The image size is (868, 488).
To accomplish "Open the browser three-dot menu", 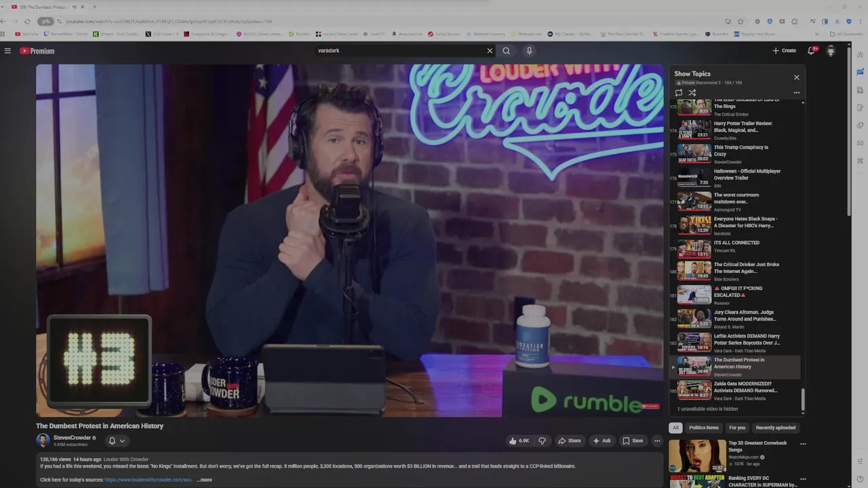I will pyautogui.click(x=861, y=22).
